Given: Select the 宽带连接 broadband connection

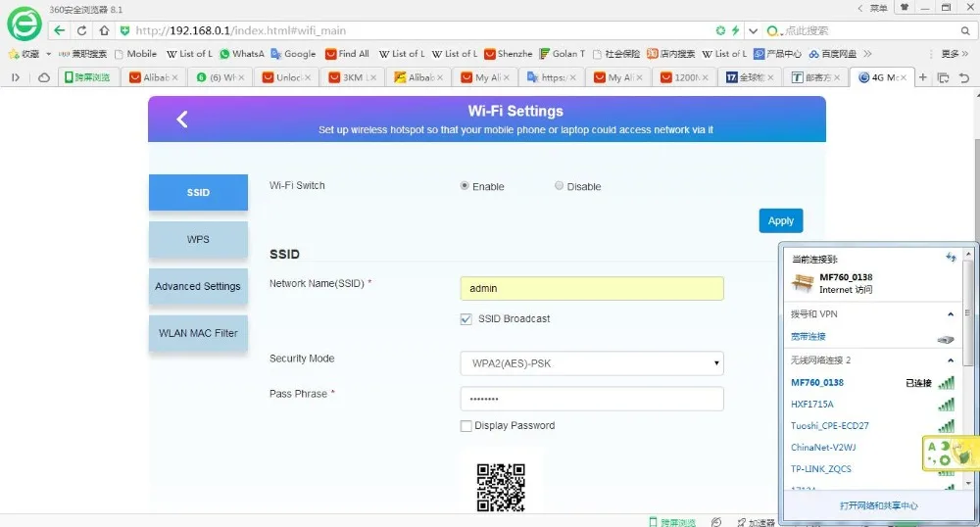Looking at the screenshot, I should [808, 337].
